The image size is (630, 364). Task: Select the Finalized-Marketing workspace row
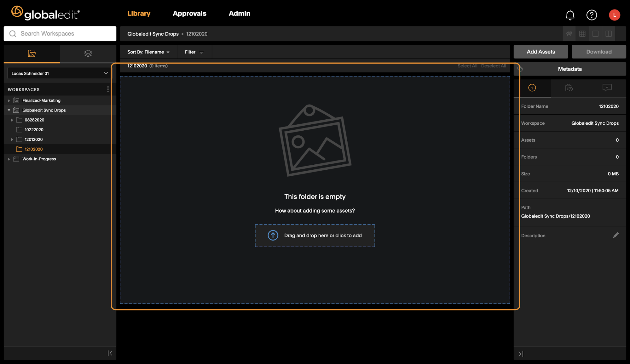point(60,100)
